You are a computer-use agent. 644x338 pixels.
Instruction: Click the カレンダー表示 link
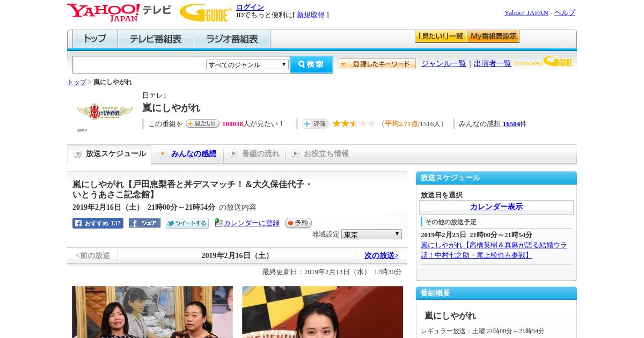tap(496, 207)
